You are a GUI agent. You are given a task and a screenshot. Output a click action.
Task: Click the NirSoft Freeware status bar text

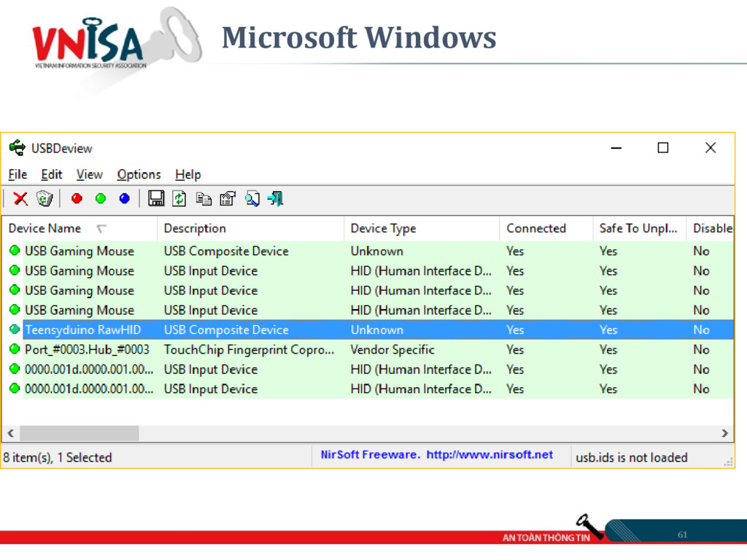371,455
